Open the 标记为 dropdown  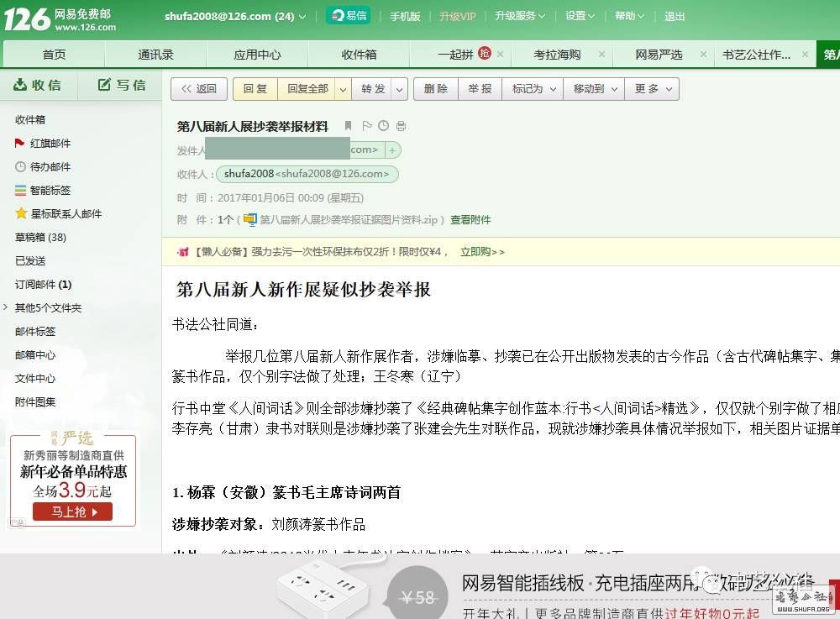(x=534, y=89)
